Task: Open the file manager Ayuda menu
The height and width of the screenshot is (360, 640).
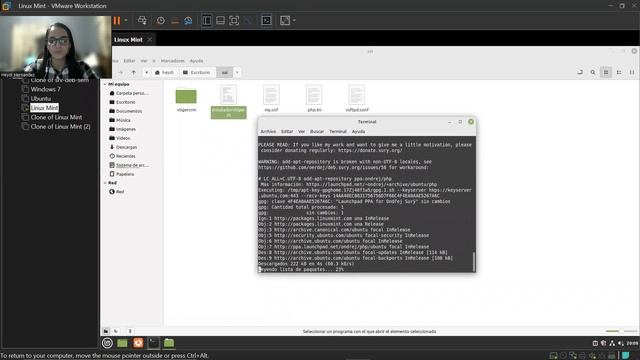Action: [x=196, y=61]
